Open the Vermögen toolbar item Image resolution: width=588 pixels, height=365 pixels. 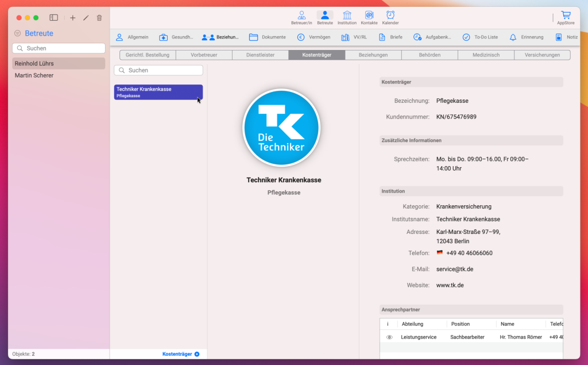pos(314,37)
